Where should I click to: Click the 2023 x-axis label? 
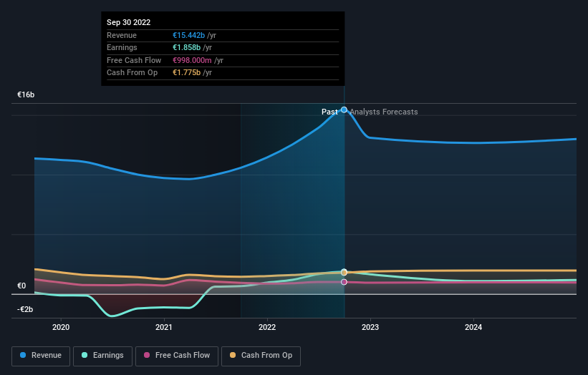click(x=370, y=328)
